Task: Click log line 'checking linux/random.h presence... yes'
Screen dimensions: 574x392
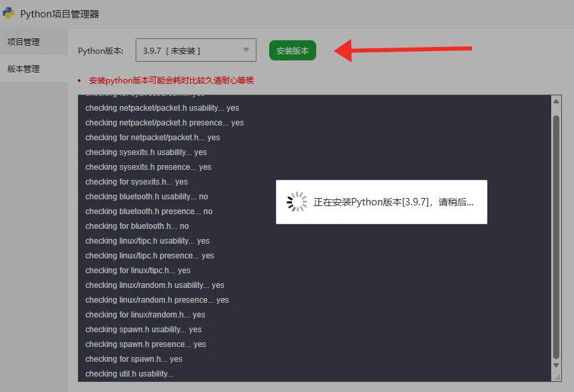Action: pyautogui.click(x=157, y=300)
